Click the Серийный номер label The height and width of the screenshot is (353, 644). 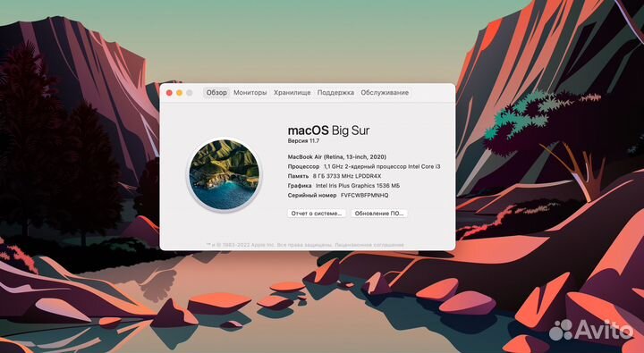click(x=312, y=196)
